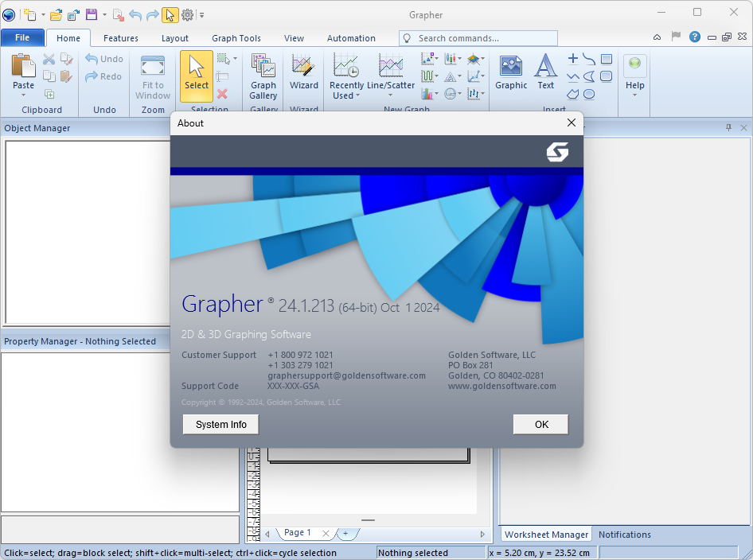The image size is (753, 560).
Task: Click Fit to Window zoom icon
Action: pyautogui.click(x=153, y=66)
